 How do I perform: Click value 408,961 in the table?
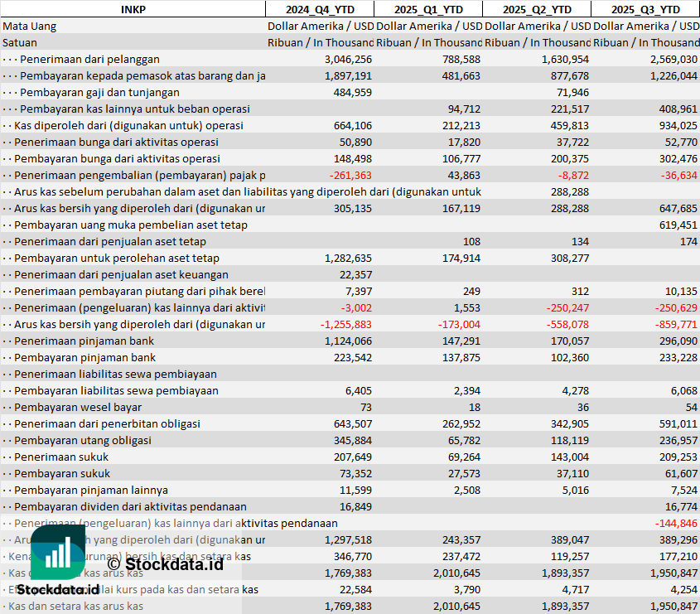678,109
